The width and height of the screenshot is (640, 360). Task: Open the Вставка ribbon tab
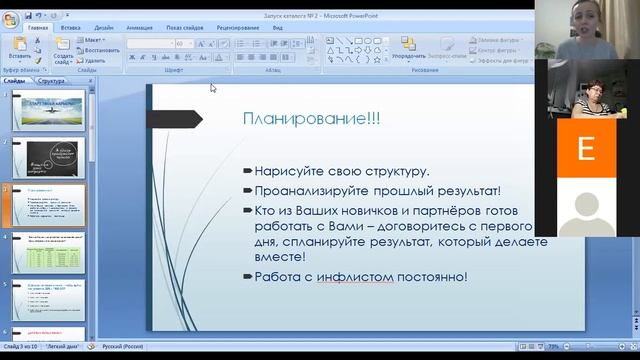(x=71, y=28)
